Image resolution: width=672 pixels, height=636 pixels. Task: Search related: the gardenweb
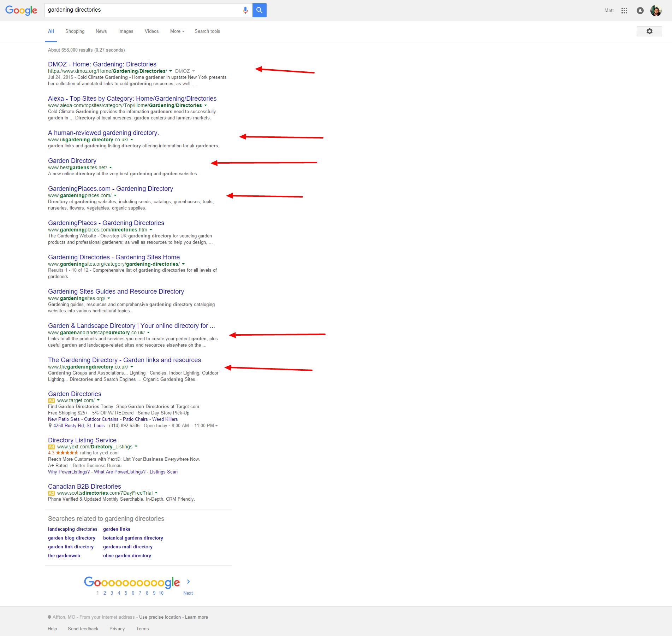(64, 556)
